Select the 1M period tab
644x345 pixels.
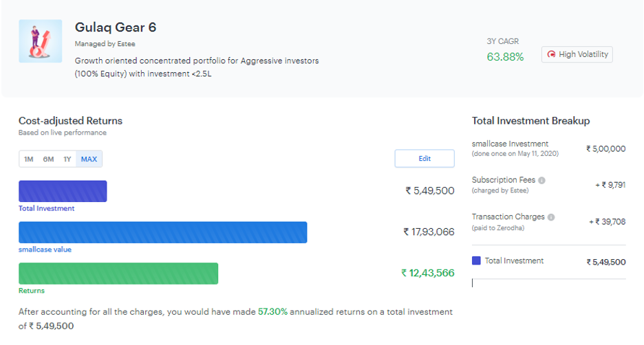pyautogui.click(x=28, y=159)
